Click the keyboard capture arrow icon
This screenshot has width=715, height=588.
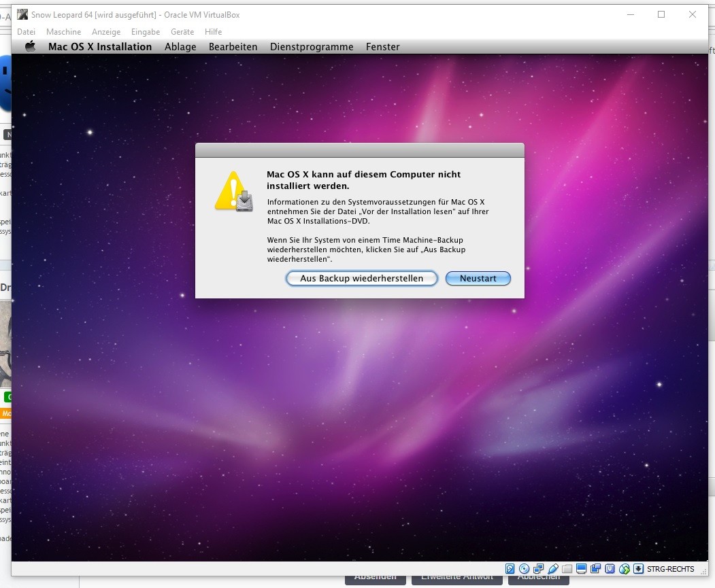(x=638, y=568)
